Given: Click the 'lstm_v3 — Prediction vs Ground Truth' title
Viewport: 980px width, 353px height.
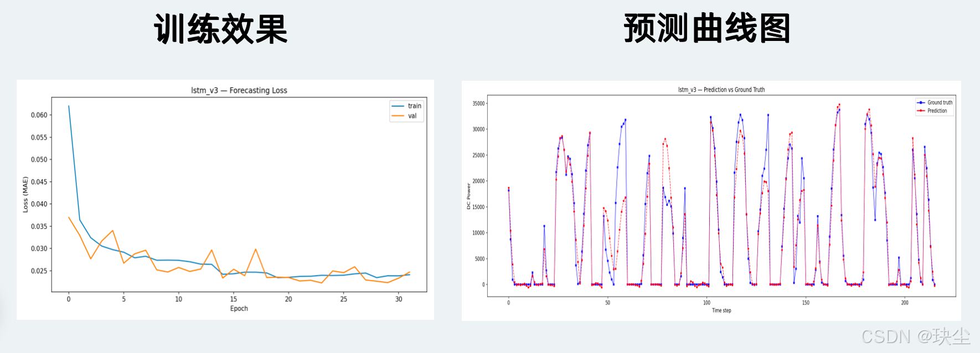Looking at the screenshot, I should point(721,90).
